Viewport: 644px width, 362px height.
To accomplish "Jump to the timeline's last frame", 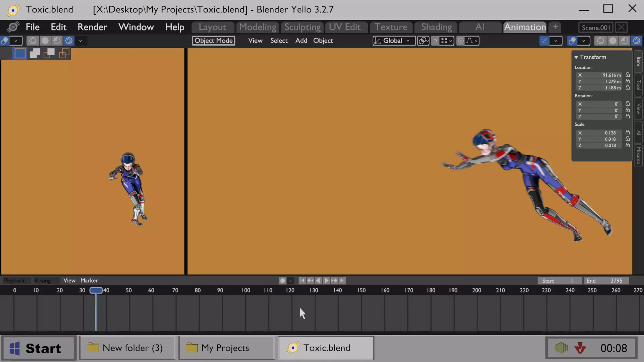I will (x=342, y=281).
